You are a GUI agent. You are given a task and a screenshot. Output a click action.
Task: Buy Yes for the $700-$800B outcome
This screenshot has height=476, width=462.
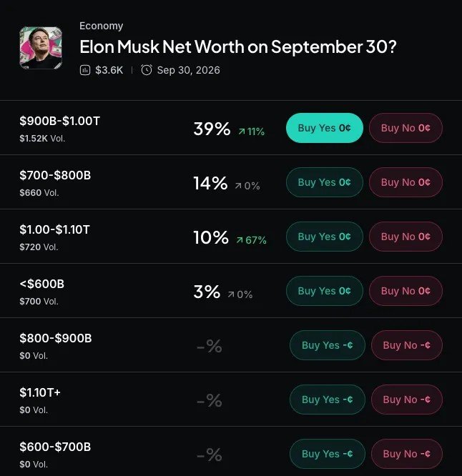tap(325, 182)
